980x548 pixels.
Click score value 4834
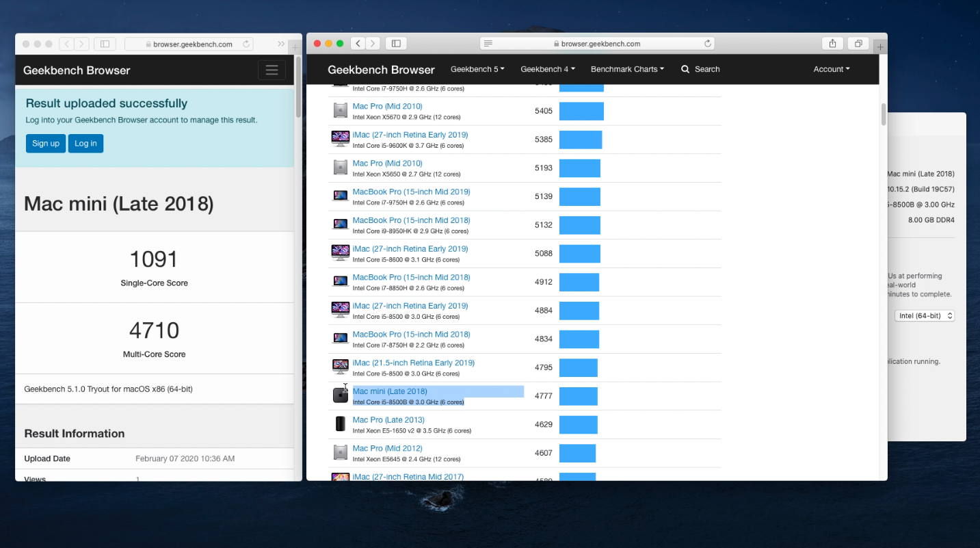544,339
